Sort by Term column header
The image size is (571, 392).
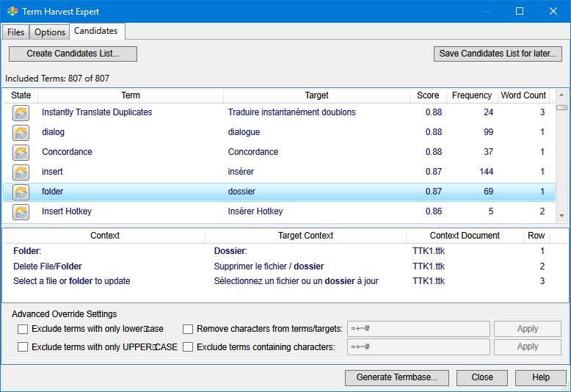131,95
